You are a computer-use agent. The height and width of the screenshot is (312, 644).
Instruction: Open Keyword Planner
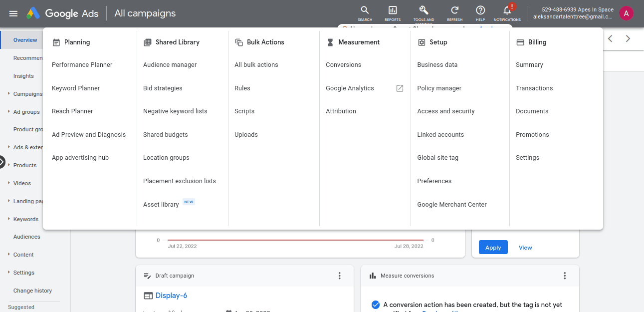pyautogui.click(x=76, y=88)
